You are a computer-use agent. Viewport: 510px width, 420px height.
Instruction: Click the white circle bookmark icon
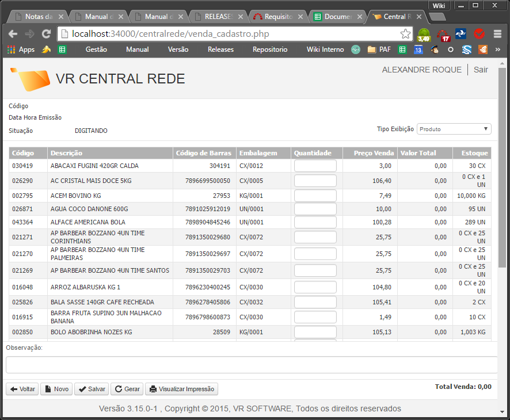click(x=451, y=49)
